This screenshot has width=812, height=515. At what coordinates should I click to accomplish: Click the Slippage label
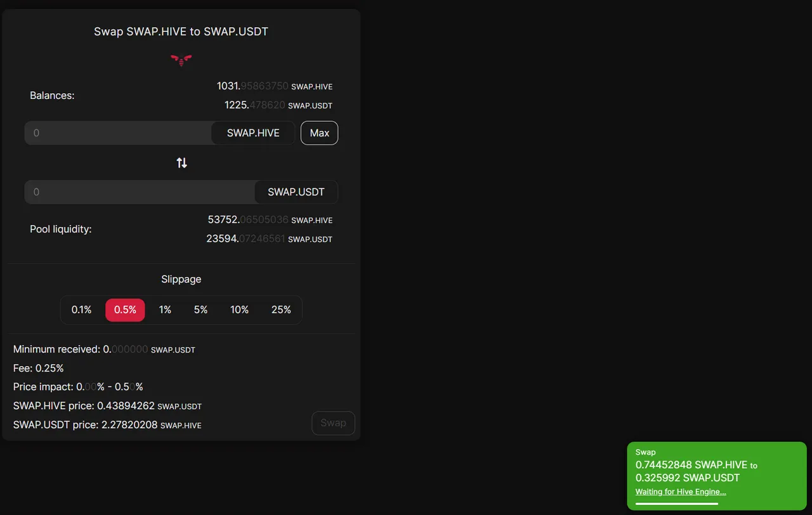[x=181, y=279]
